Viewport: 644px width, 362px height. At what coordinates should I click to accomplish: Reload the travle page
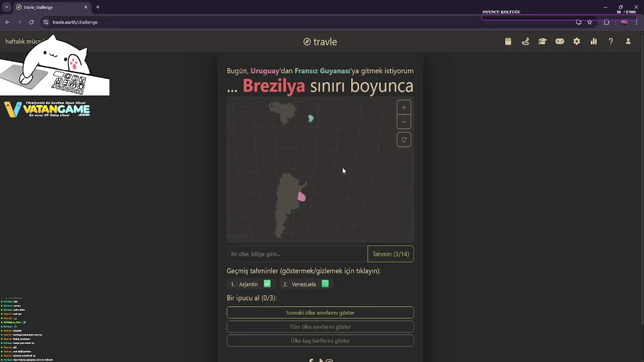(x=32, y=22)
